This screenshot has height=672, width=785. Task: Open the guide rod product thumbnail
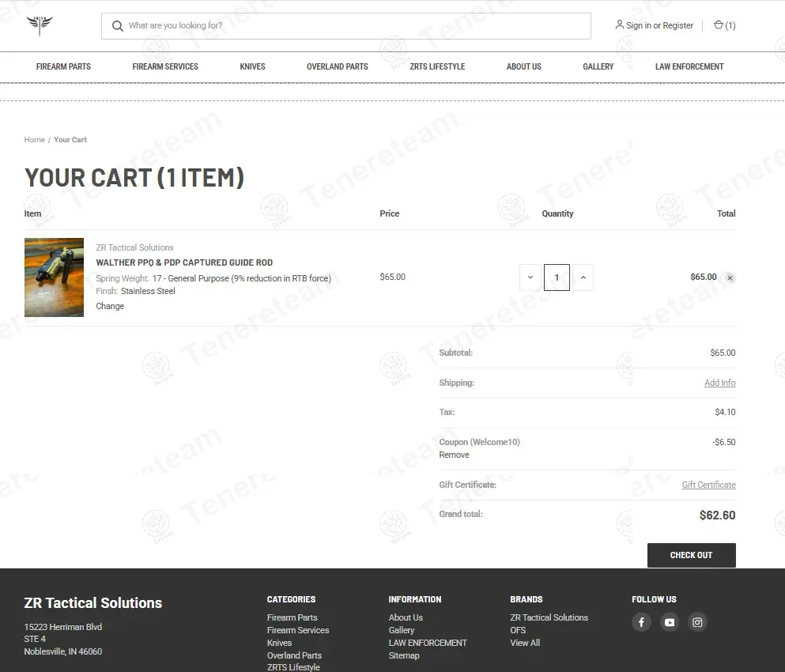click(54, 277)
